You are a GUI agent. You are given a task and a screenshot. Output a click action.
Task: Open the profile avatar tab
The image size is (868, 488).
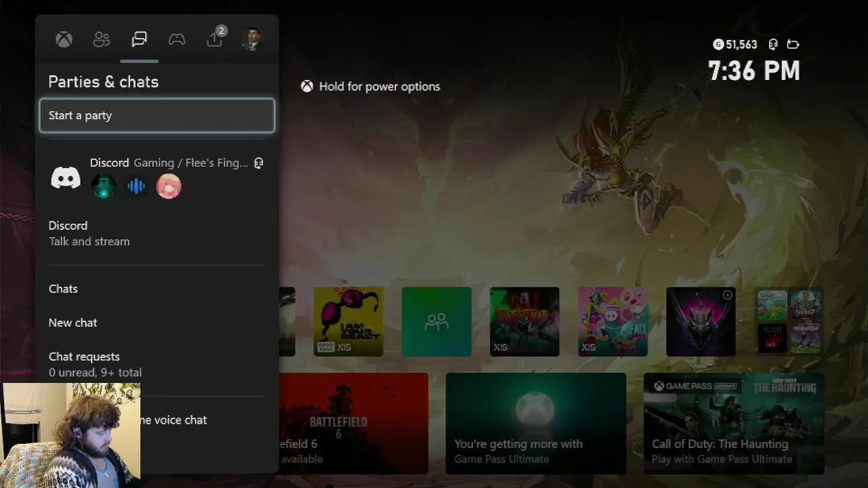pyautogui.click(x=252, y=39)
